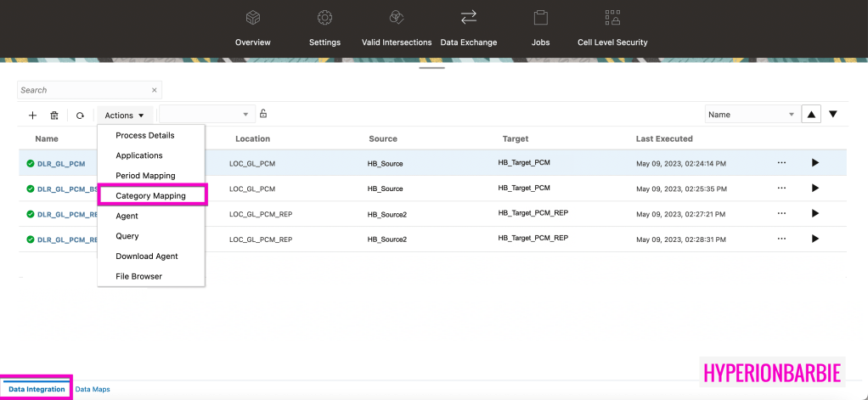Click the trash delete icon
This screenshot has width=868, height=400.
[54, 115]
